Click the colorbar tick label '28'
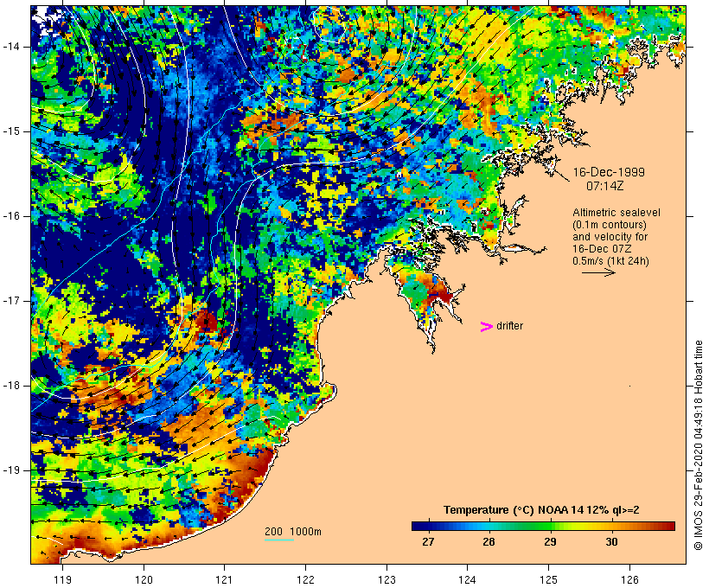This screenshot has height=588, width=709. tap(489, 541)
